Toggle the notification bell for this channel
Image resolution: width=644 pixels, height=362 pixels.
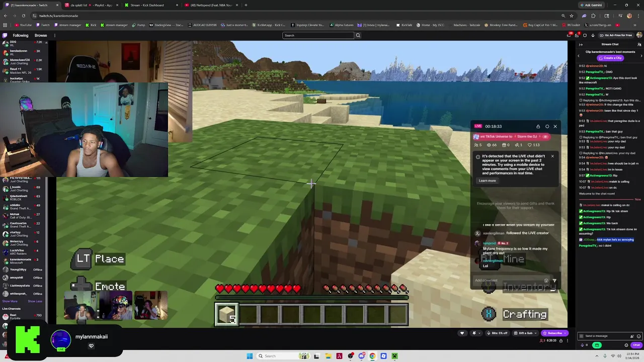click(477, 333)
